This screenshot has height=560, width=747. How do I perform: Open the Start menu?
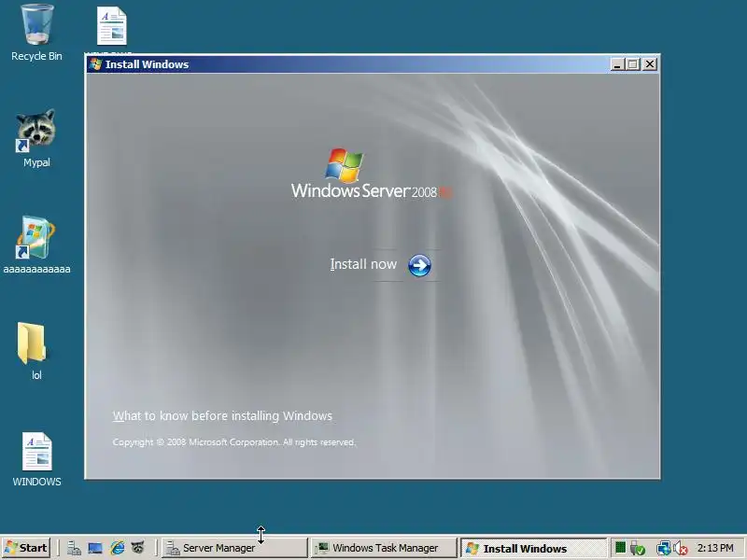point(26,548)
